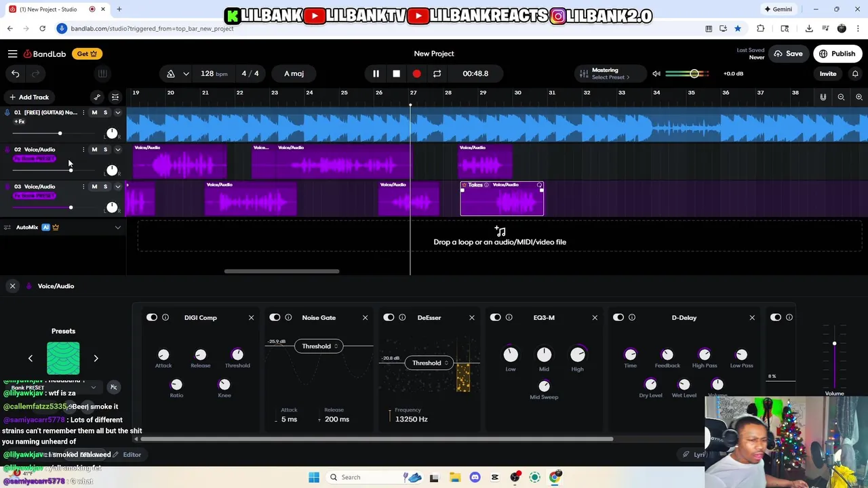Viewport: 868px width, 488px height.
Task: Close the Voice/Audio effects panel
Action: 12,286
